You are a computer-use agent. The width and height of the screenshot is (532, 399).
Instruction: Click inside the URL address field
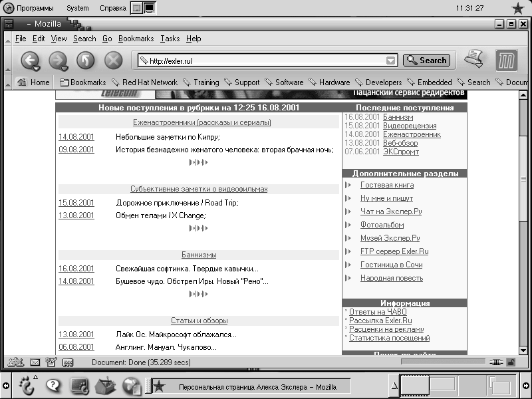pyautogui.click(x=266, y=61)
